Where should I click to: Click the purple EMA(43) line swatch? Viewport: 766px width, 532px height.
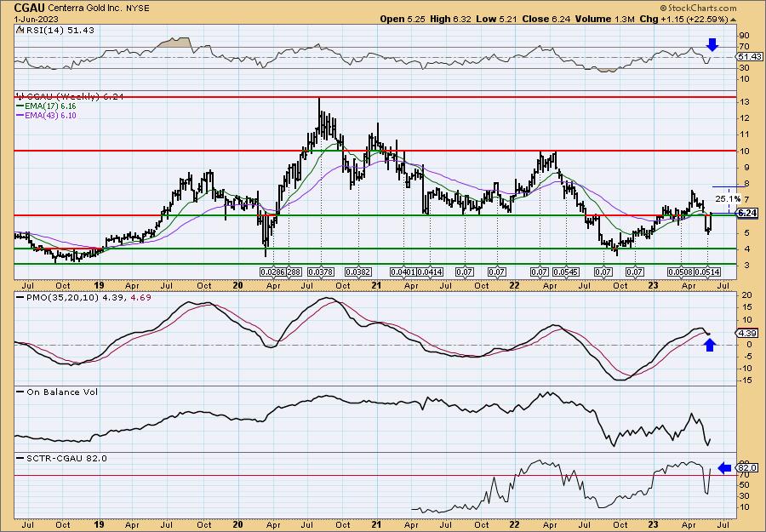pos(20,116)
